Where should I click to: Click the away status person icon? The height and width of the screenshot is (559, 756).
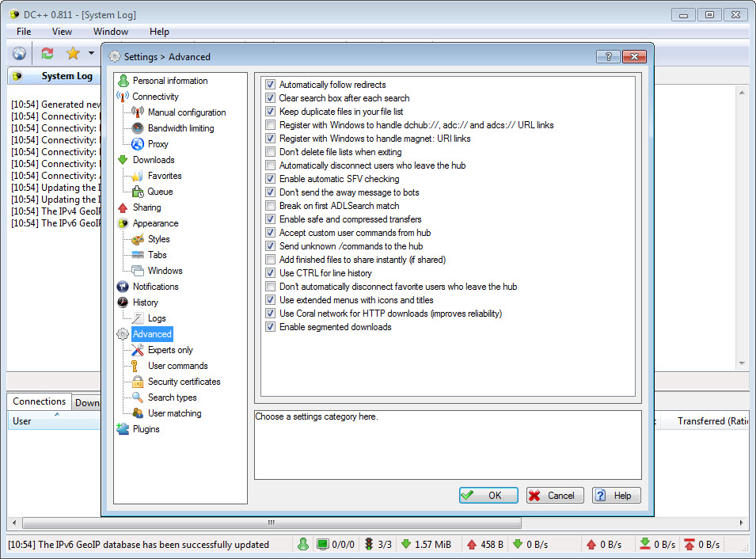[x=302, y=545]
